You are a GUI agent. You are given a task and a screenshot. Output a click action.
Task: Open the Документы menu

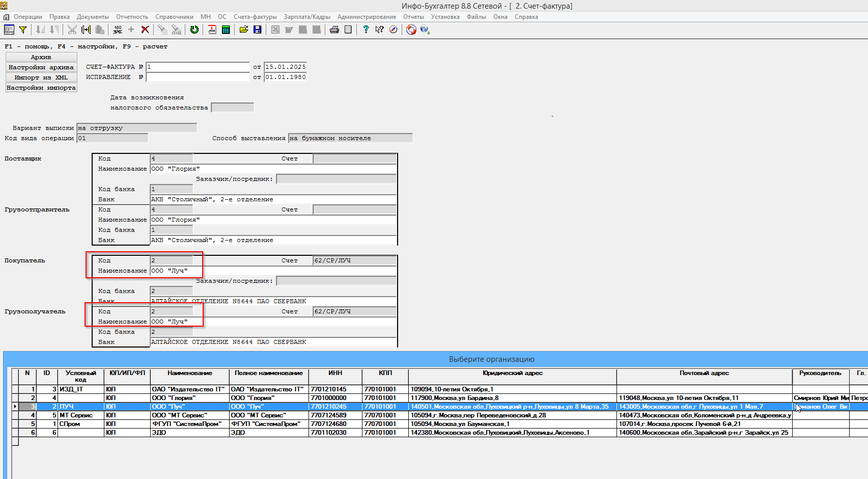point(93,17)
